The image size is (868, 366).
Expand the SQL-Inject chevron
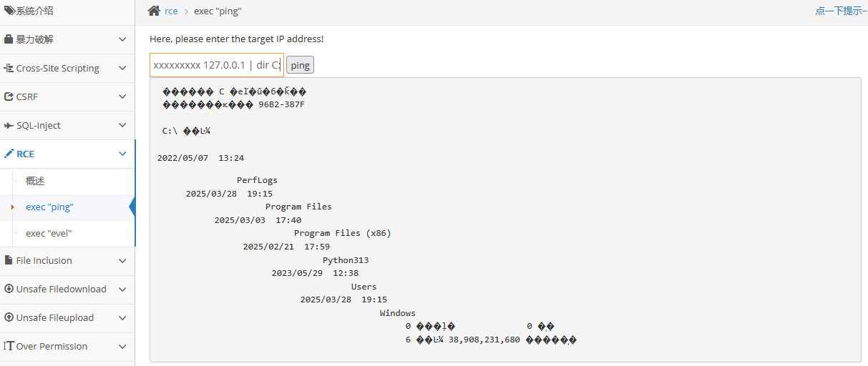tap(122, 125)
